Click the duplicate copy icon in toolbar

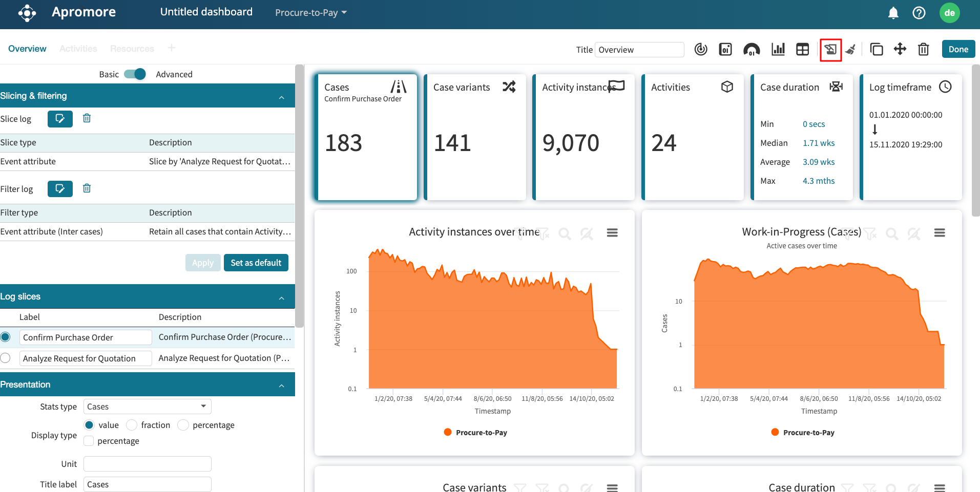tap(877, 50)
